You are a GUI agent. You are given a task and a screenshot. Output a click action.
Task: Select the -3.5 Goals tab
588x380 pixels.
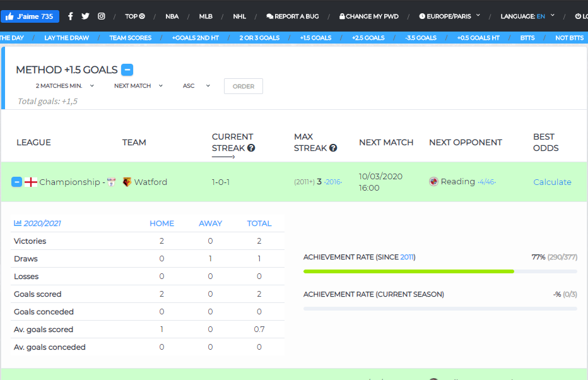coord(421,38)
